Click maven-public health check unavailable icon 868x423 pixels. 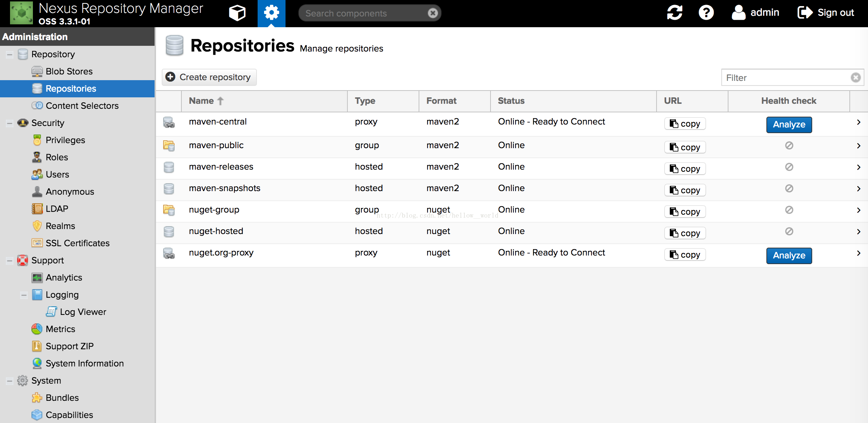pos(789,146)
